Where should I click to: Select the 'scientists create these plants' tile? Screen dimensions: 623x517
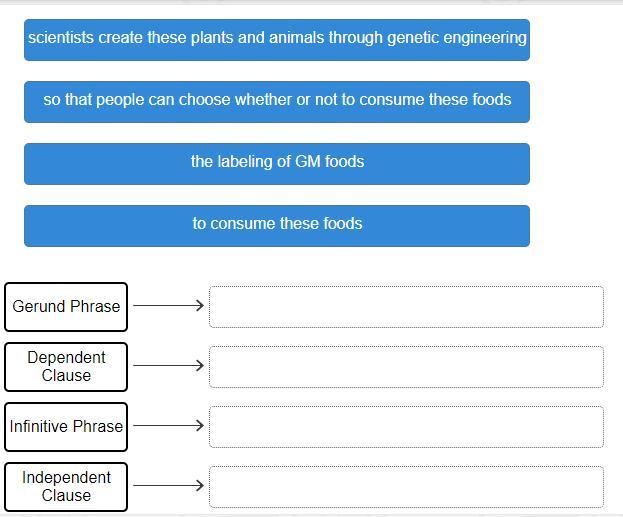click(x=277, y=39)
